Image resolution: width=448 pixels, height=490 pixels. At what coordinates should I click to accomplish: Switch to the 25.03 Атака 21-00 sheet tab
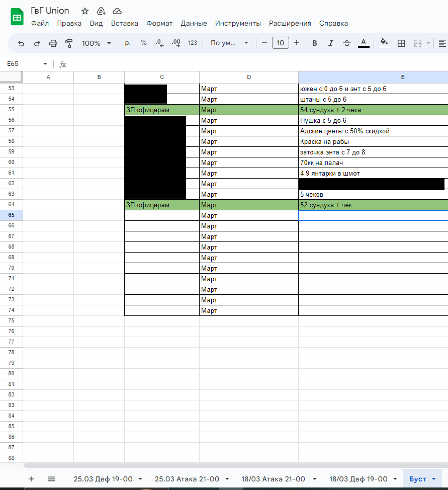[x=187, y=479]
